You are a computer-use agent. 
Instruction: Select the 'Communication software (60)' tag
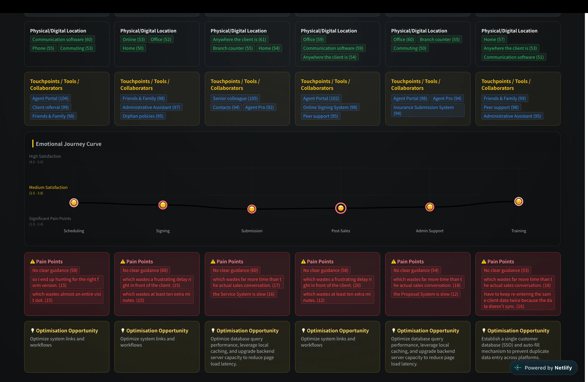pyautogui.click(x=62, y=39)
